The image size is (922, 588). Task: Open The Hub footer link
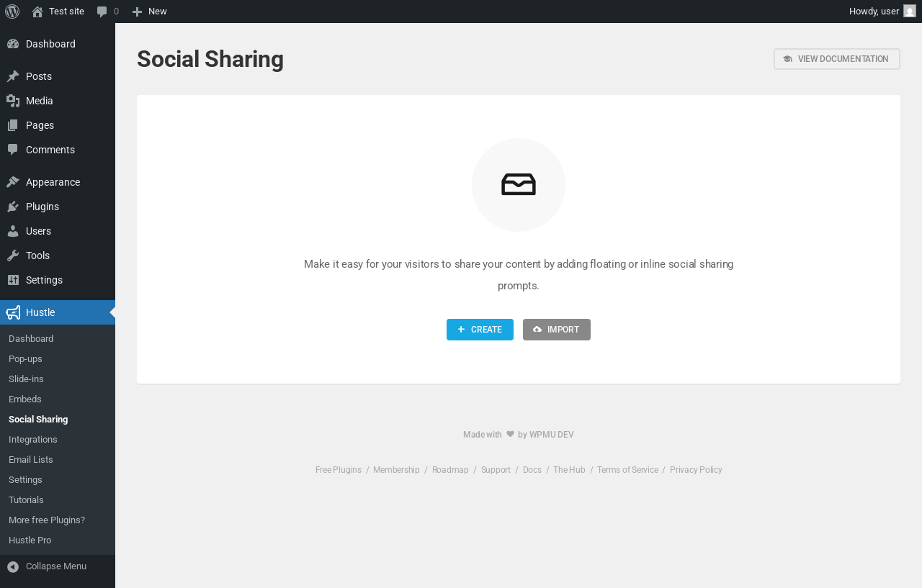click(x=569, y=470)
